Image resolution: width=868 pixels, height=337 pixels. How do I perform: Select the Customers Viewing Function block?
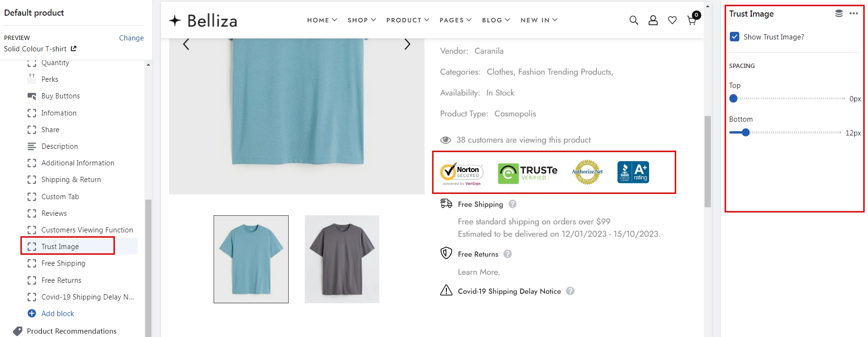[x=87, y=230]
